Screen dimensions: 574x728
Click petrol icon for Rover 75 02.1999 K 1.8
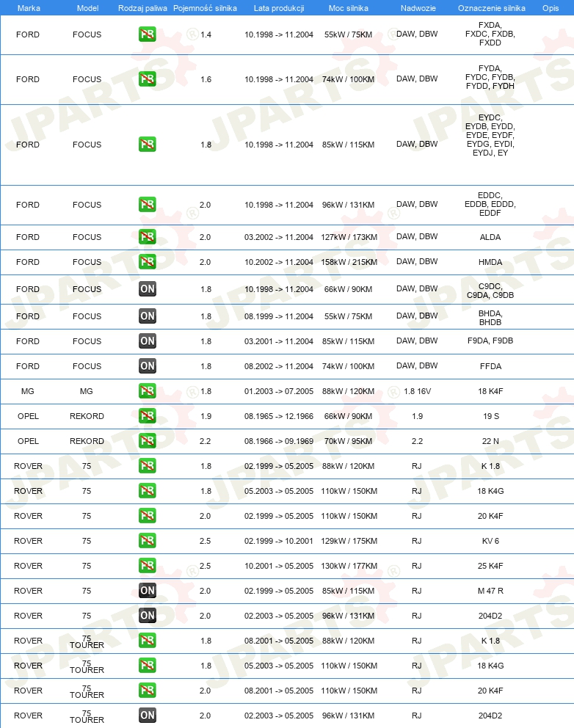tap(148, 466)
